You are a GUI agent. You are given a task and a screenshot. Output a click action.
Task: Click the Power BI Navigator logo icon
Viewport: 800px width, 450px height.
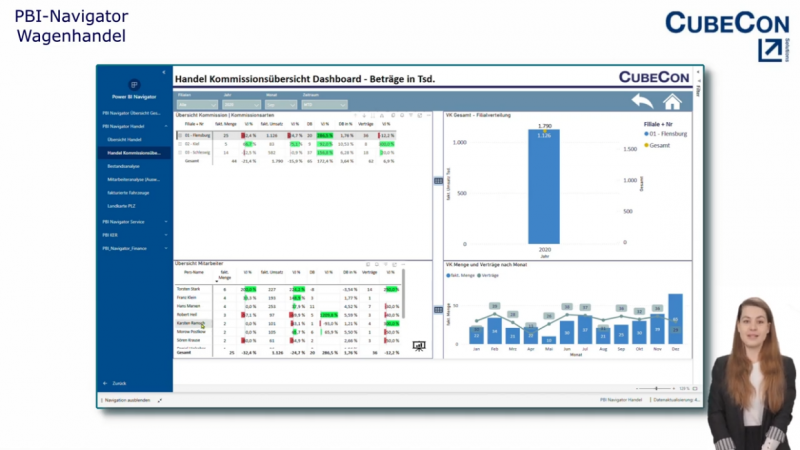point(134,83)
